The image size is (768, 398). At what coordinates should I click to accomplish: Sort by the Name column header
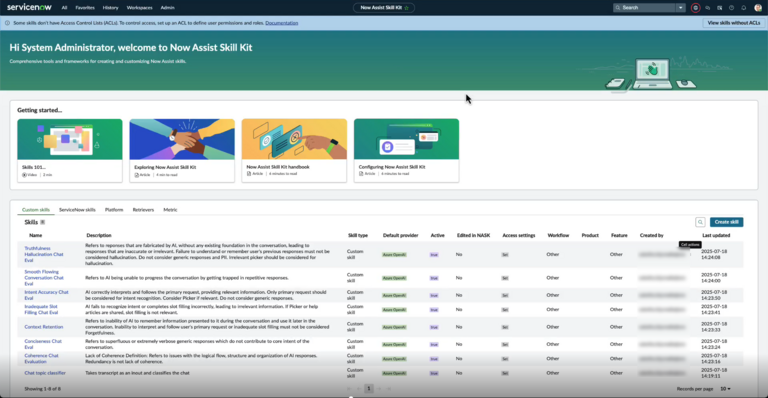tap(35, 235)
